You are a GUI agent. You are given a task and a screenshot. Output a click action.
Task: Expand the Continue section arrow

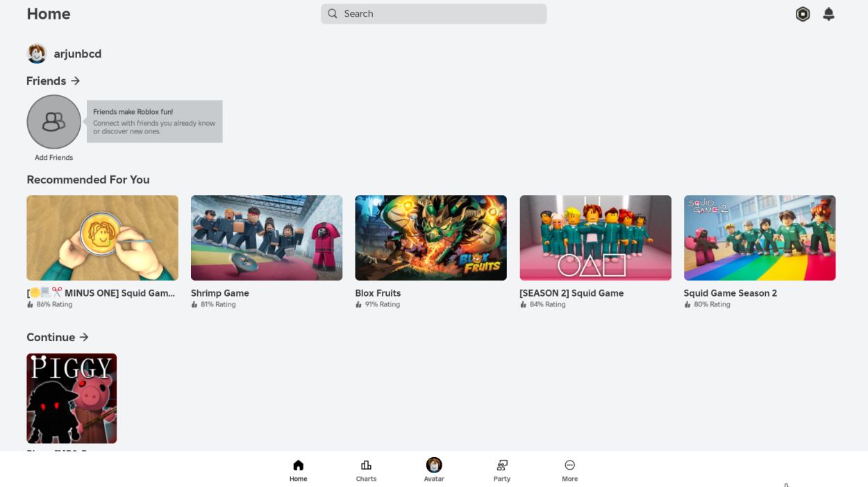[84, 337]
